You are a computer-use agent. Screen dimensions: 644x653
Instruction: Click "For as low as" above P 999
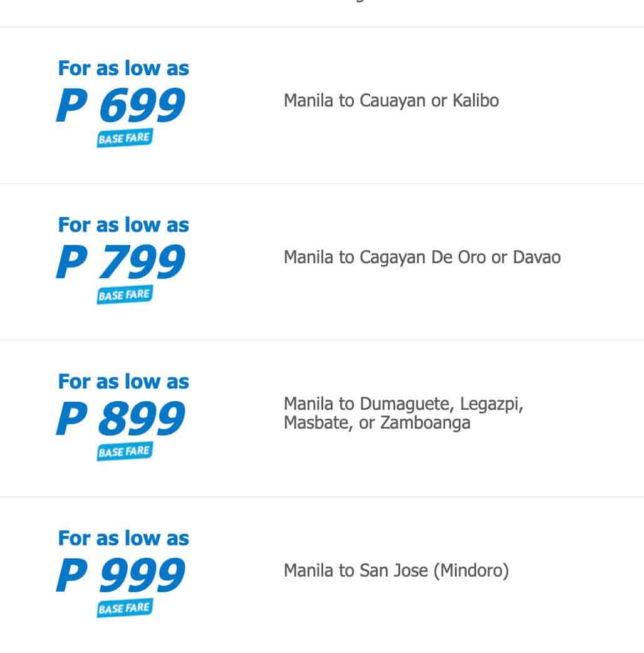tap(123, 538)
